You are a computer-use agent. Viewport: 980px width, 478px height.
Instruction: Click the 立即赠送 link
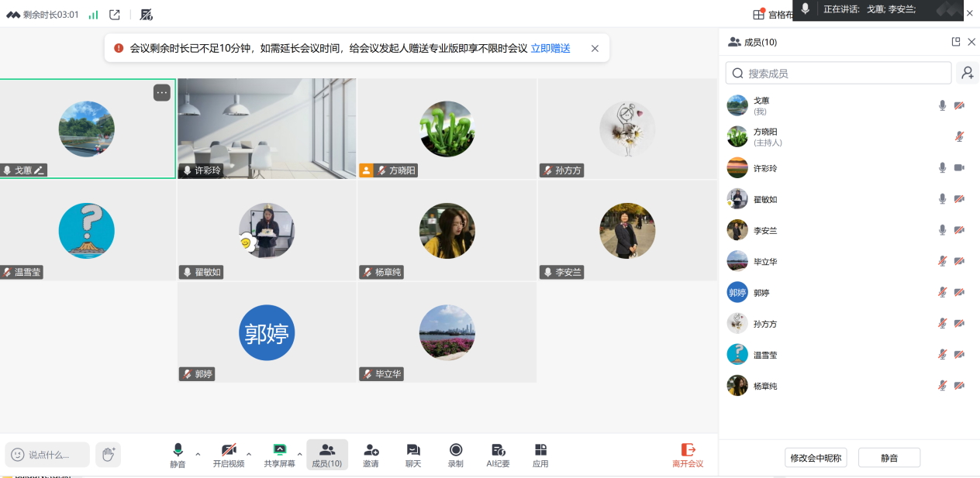point(550,48)
